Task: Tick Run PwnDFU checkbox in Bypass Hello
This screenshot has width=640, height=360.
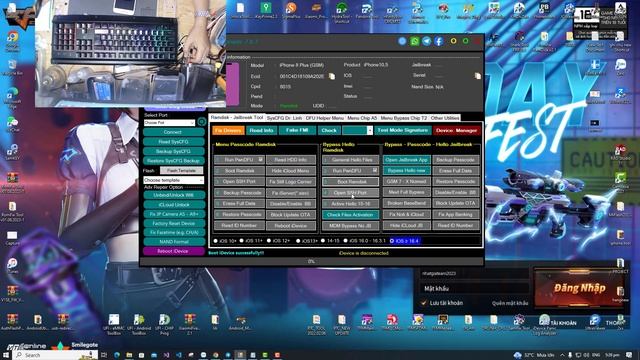Action: 375,170
